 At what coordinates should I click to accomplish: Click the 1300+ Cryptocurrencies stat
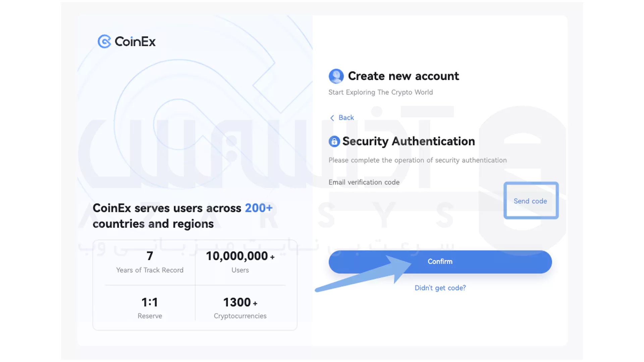click(240, 308)
